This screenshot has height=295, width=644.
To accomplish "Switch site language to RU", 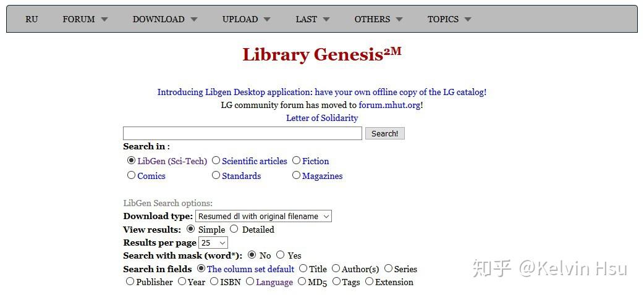I will click(32, 19).
